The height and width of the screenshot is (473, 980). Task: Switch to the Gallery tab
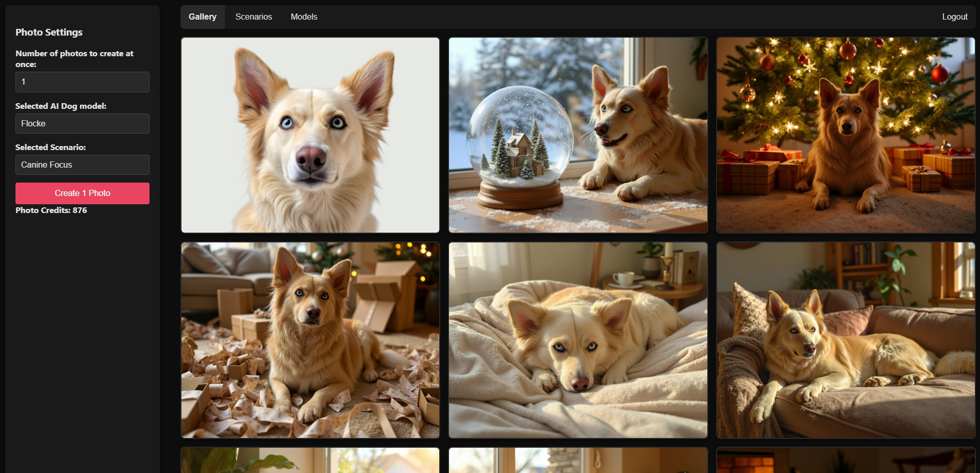pos(203,17)
